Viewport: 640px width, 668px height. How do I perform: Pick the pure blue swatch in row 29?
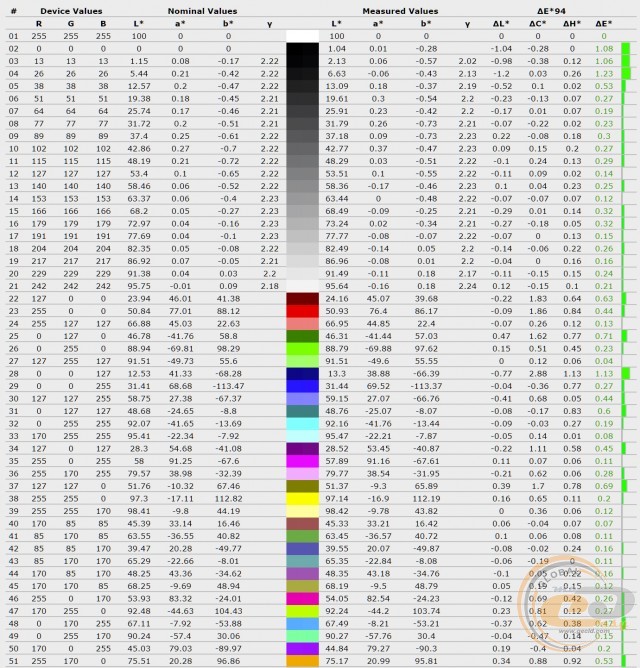tap(302, 386)
